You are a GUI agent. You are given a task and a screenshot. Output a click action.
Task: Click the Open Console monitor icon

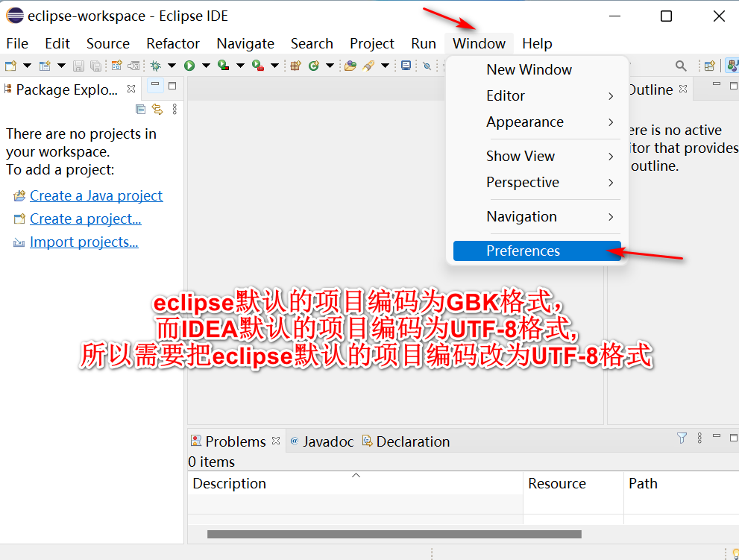click(x=406, y=66)
